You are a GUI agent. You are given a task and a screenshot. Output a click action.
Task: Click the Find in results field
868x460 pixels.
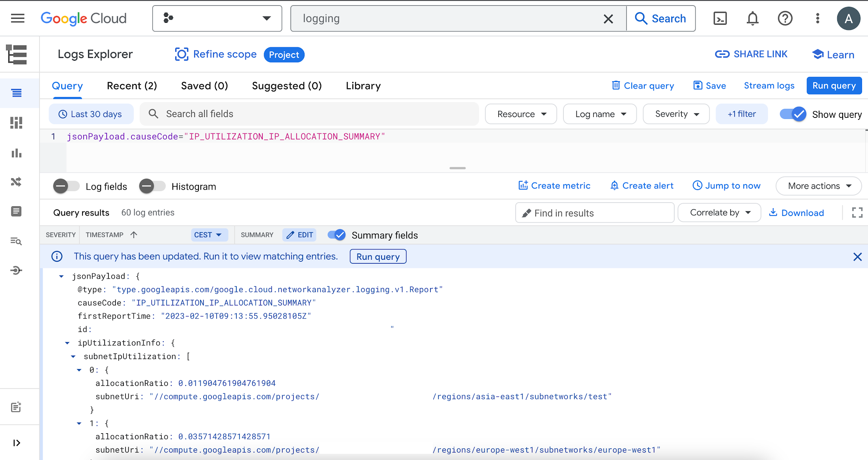tap(595, 213)
